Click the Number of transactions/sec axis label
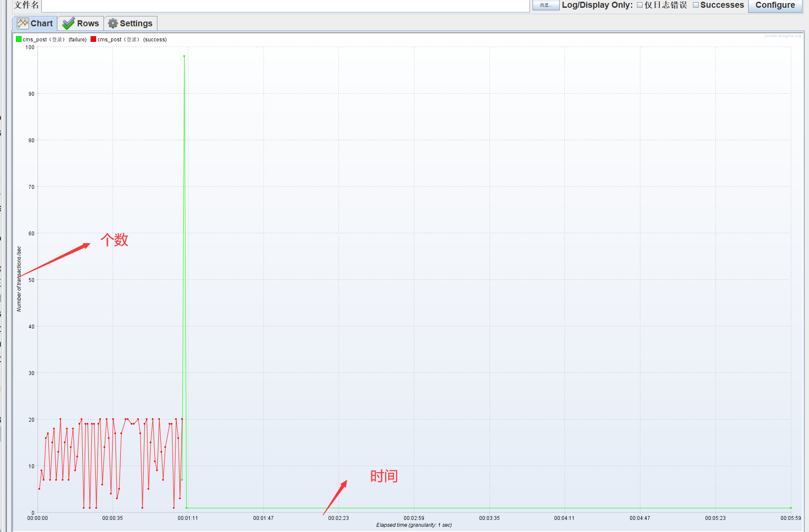The width and height of the screenshot is (809, 532). [x=19, y=279]
